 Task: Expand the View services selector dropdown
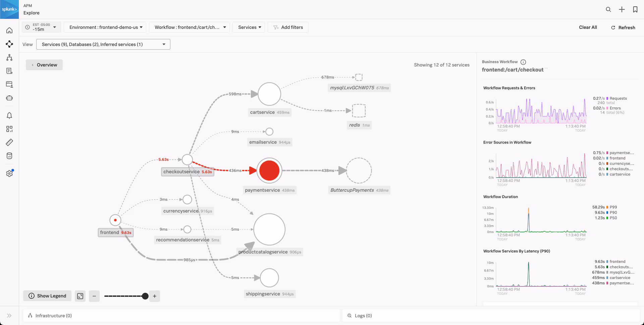(103, 44)
